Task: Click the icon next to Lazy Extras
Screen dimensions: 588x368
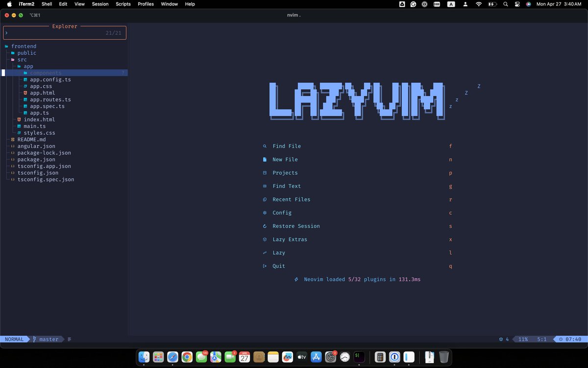Action: (x=265, y=239)
